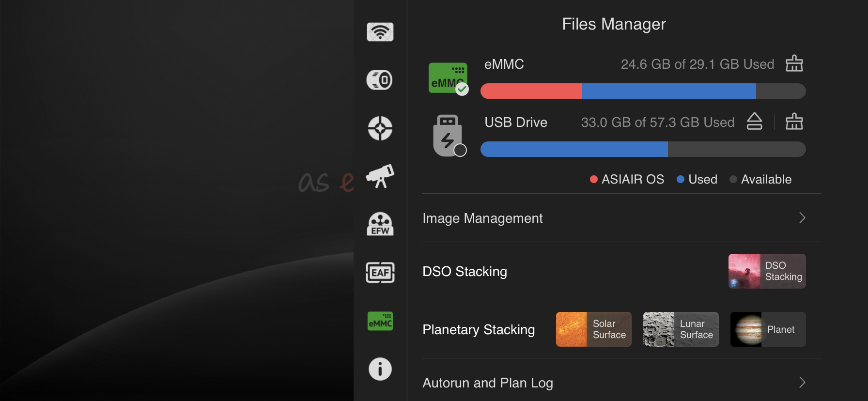Select USB Drive as the storage device

pyautogui.click(x=449, y=136)
